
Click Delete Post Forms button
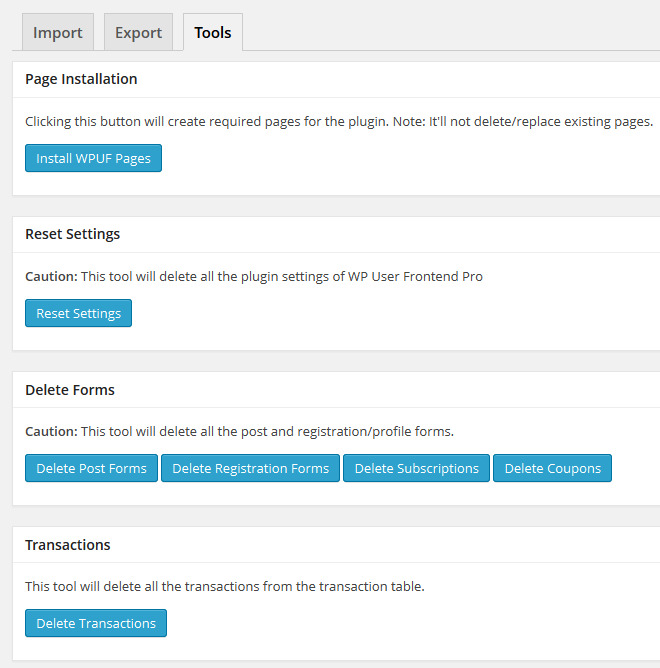(x=91, y=468)
